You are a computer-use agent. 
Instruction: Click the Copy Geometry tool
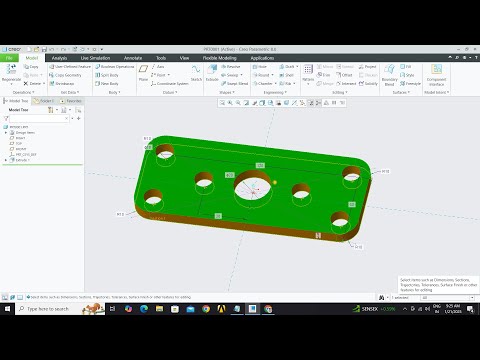coord(65,75)
